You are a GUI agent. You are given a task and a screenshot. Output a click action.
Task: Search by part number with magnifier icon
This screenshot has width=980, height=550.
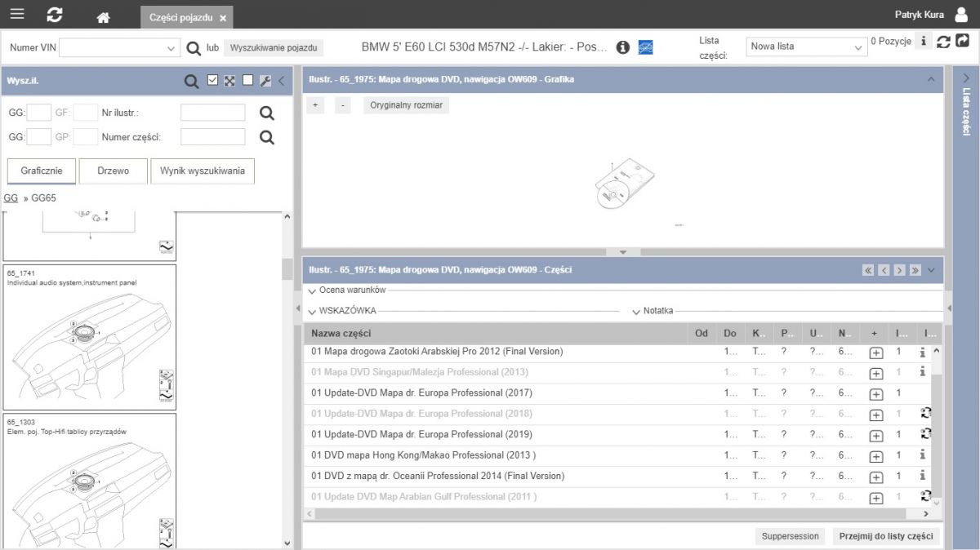click(x=267, y=137)
